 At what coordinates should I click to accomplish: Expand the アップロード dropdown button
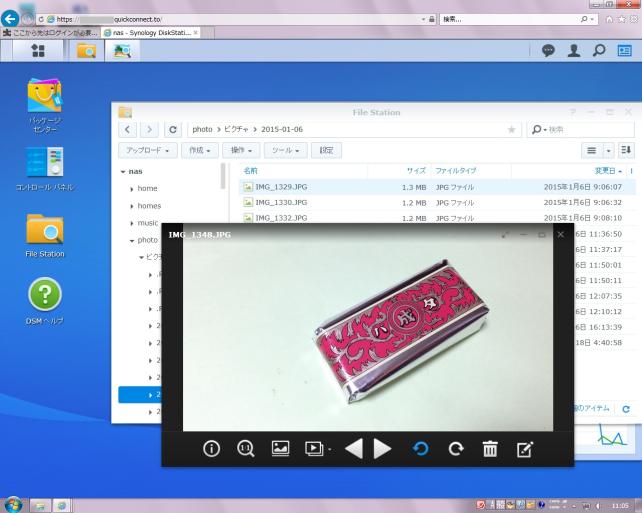tap(147, 150)
